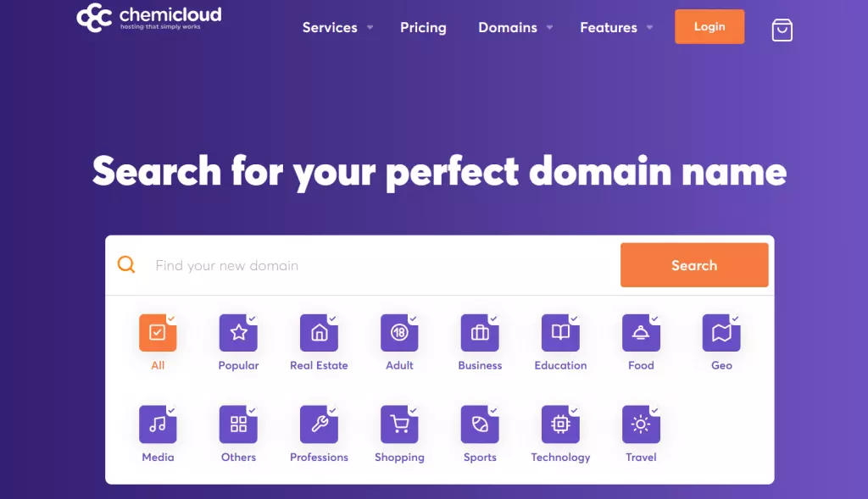The image size is (868, 499).
Task: Toggle the All filter selection
Action: (x=158, y=332)
